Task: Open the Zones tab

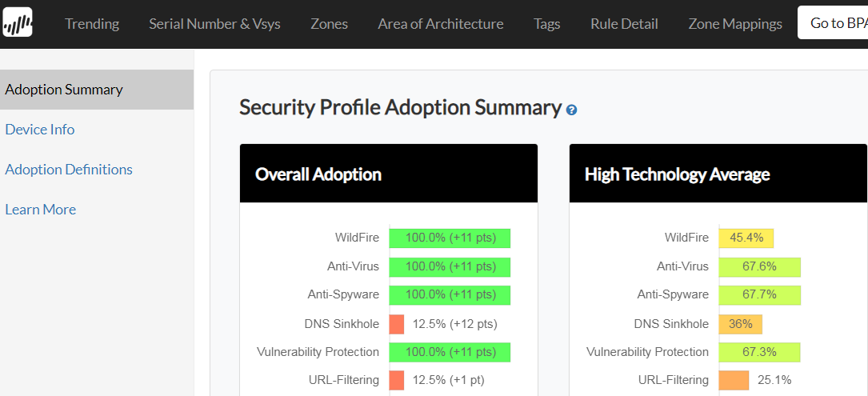Action: click(x=329, y=24)
